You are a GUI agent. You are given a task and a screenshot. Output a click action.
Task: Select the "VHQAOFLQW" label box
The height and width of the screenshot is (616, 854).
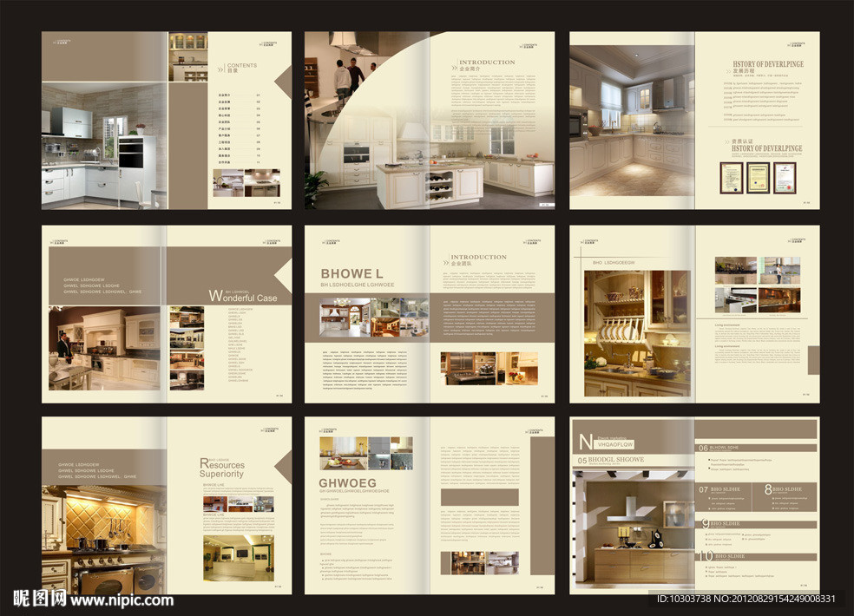coord(615,444)
